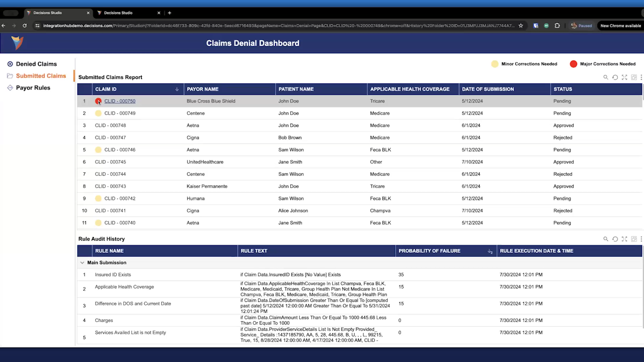Click the yellow dot next to CLID-000740

coord(98,222)
